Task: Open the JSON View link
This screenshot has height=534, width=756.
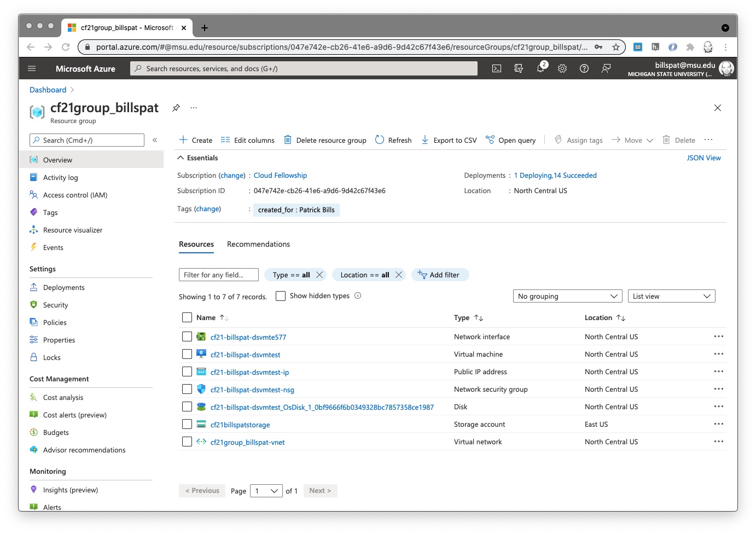Action: click(x=703, y=158)
